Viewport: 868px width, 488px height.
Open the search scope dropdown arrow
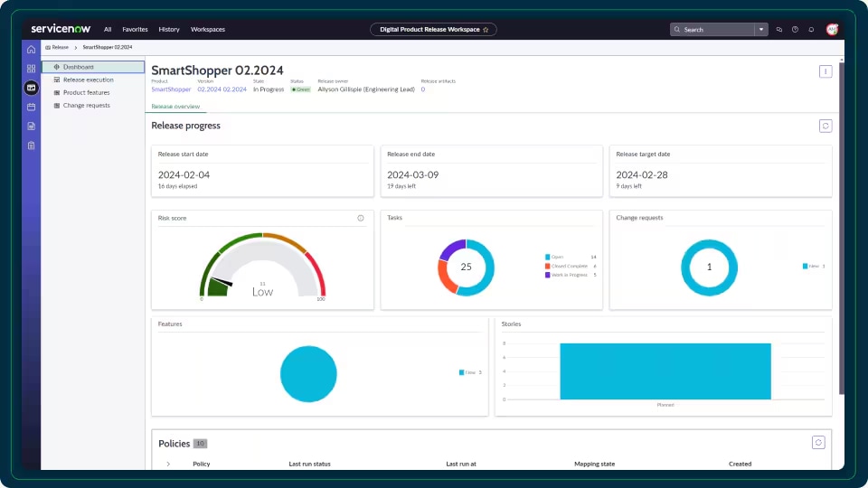click(x=761, y=29)
